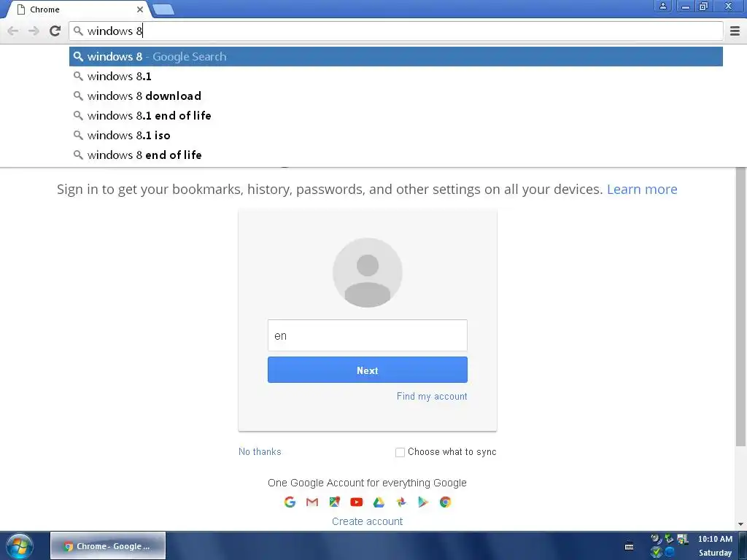Image resolution: width=747 pixels, height=560 pixels.
Task: Select Chrome - Google taskbar button
Action: click(x=108, y=545)
